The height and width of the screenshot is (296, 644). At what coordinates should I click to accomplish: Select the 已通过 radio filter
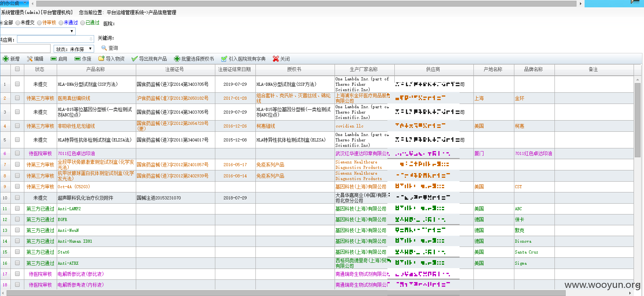[83, 23]
